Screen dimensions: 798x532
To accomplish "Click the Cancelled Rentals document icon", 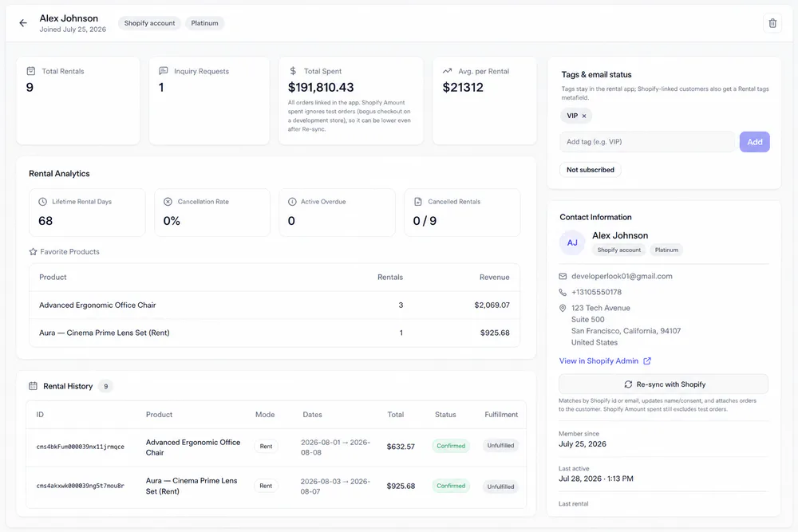I will click(x=418, y=202).
